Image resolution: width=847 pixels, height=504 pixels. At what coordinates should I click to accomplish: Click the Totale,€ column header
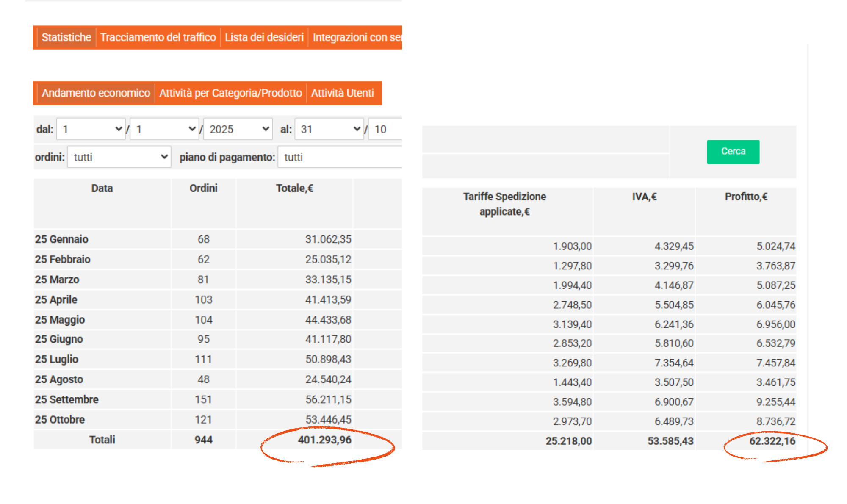[x=294, y=188]
